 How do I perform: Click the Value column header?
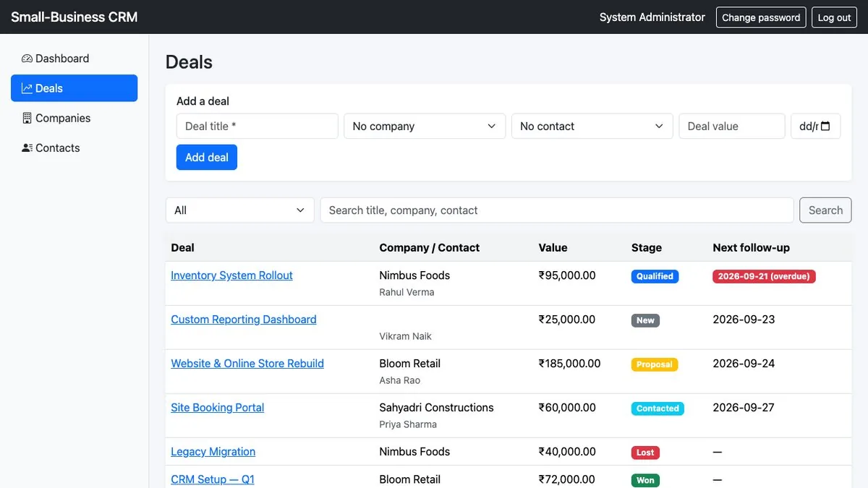click(553, 247)
